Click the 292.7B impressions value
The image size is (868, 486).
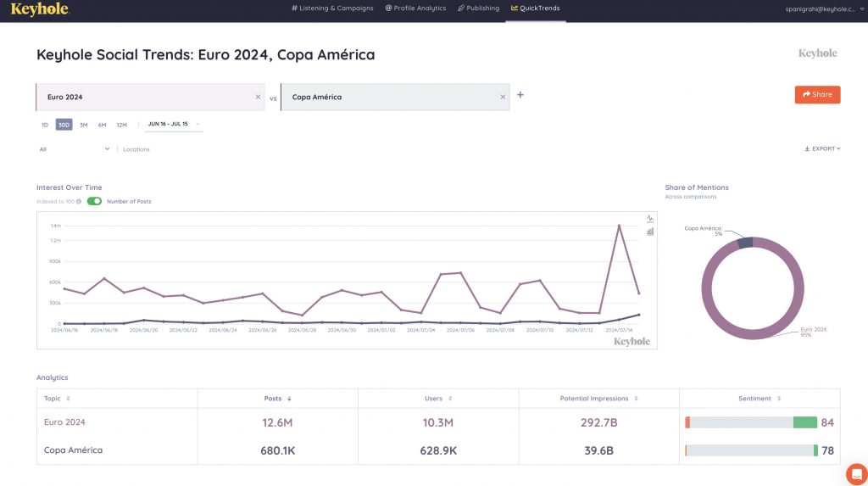click(x=598, y=423)
